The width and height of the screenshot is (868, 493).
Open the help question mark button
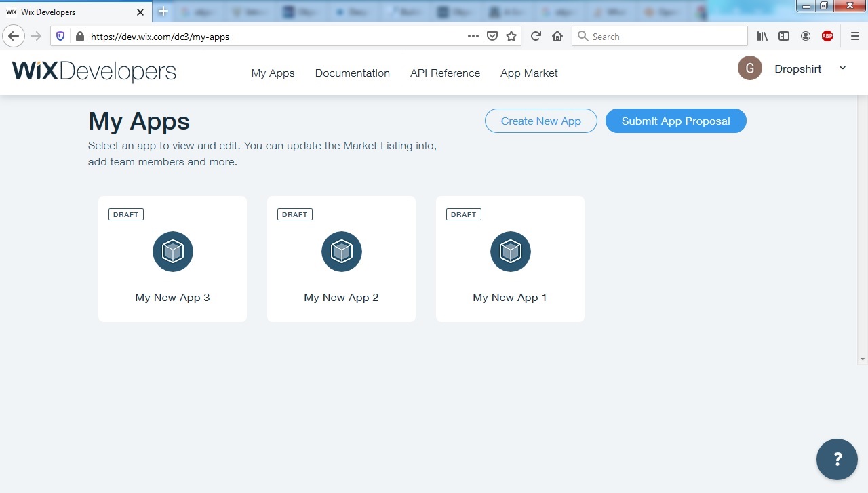tap(837, 460)
